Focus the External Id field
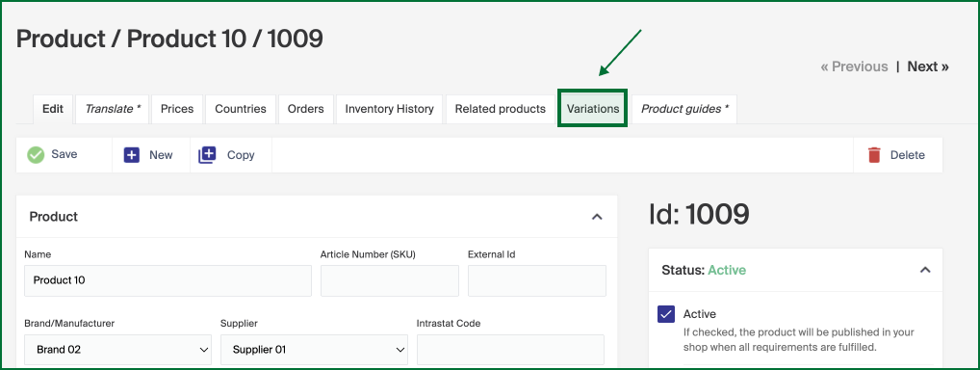The image size is (980, 370). [x=537, y=280]
